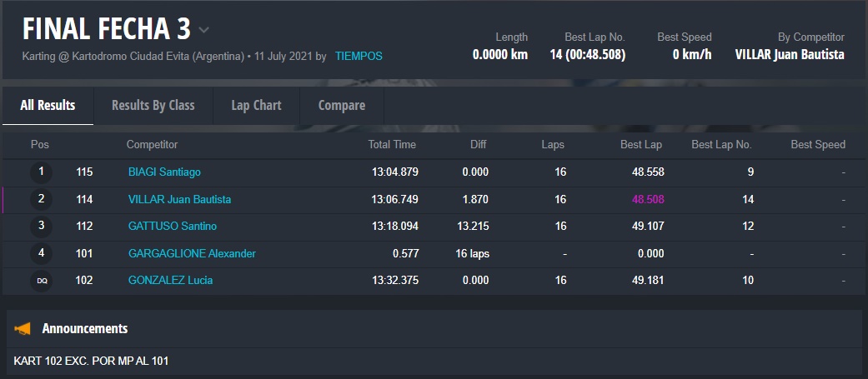Click GATTUSO Santino competitor link
Screen dimensions: 868x379
(x=173, y=227)
